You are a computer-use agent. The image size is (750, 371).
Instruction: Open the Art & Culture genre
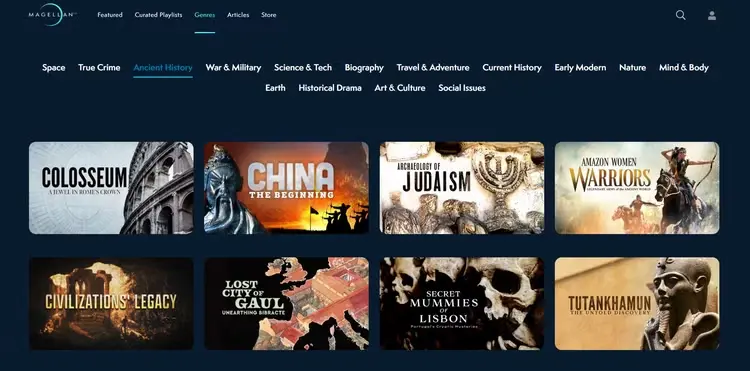click(x=400, y=88)
